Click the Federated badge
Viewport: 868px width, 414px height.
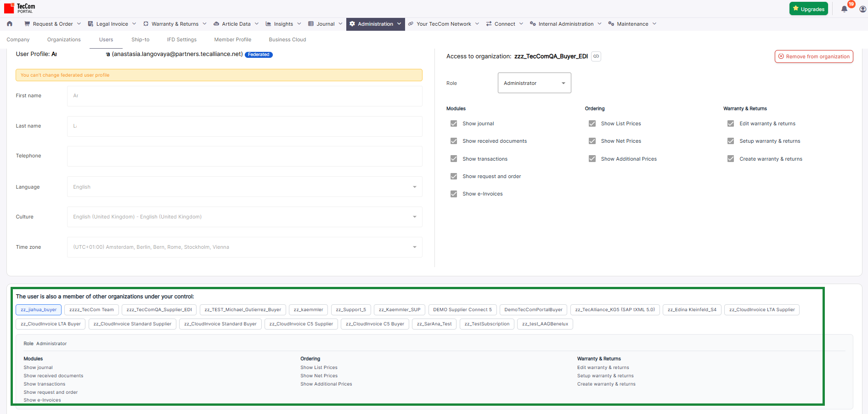click(x=259, y=55)
